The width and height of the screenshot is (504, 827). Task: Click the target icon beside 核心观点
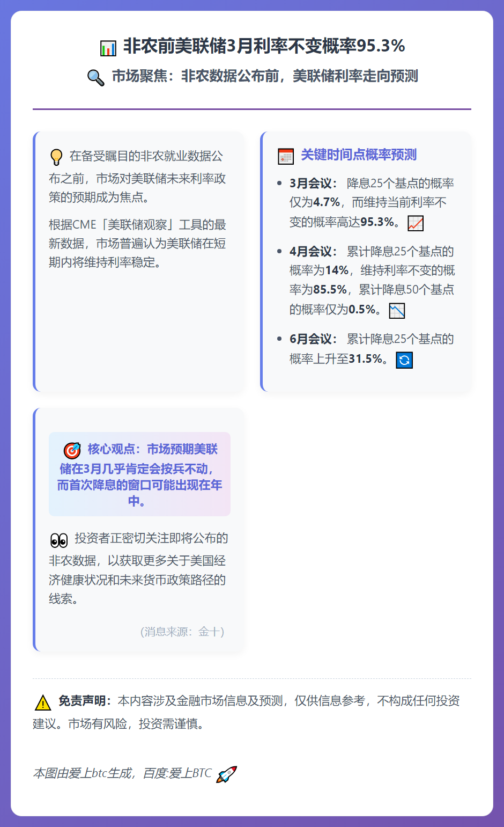click(x=72, y=450)
